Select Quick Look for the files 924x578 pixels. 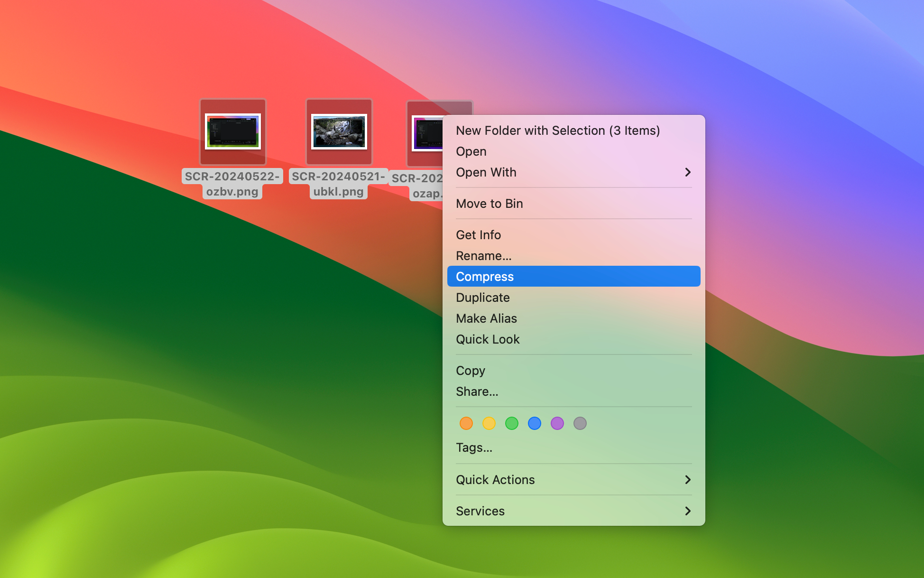point(488,339)
